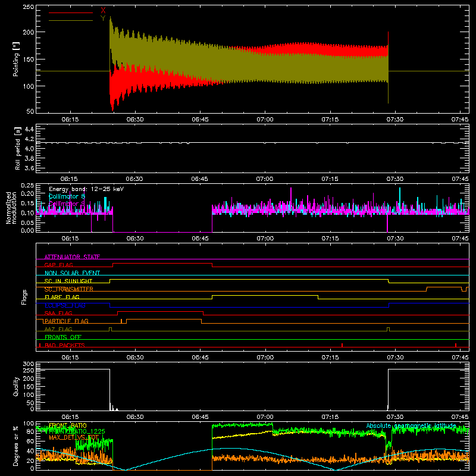
Task: Click the '3.6' tick on the Roll period axis
Action: coord(29,168)
